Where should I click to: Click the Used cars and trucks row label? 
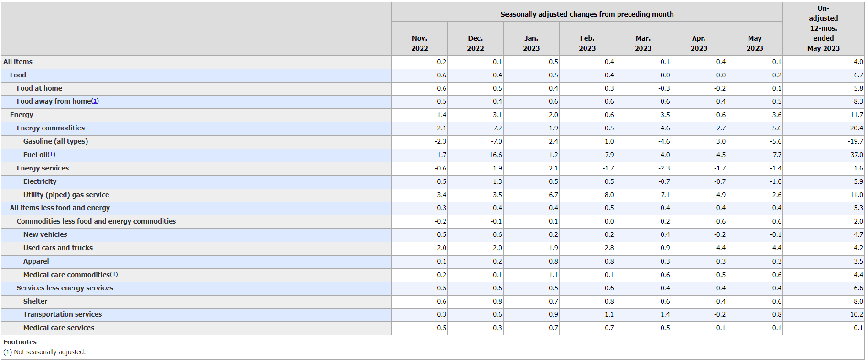(x=58, y=248)
